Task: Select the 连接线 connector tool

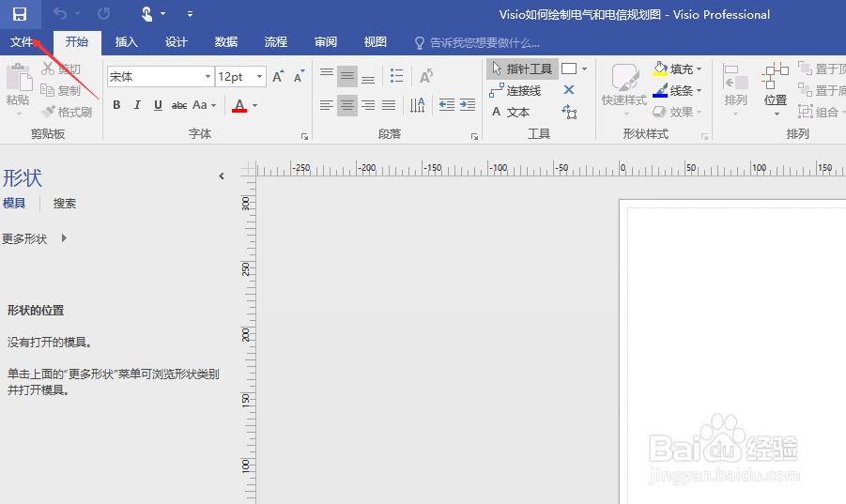Action: pos(515,90)
